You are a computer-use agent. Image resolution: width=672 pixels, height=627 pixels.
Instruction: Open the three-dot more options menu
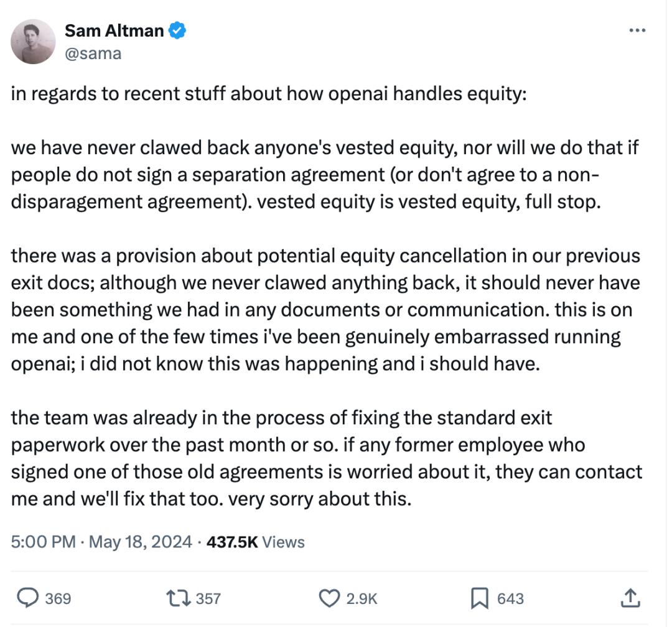637,30
